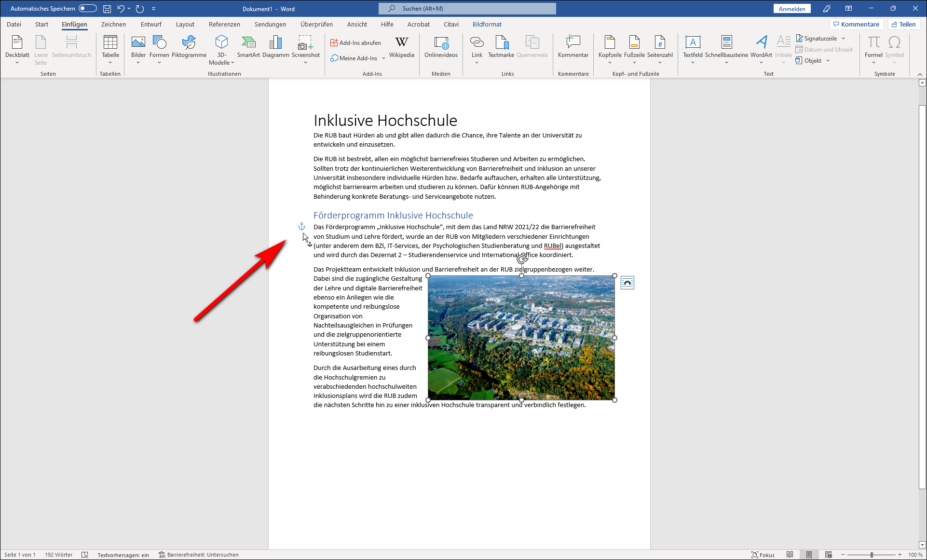
Task: Open ribbon display options button
Action: click(x=848, y=9)
